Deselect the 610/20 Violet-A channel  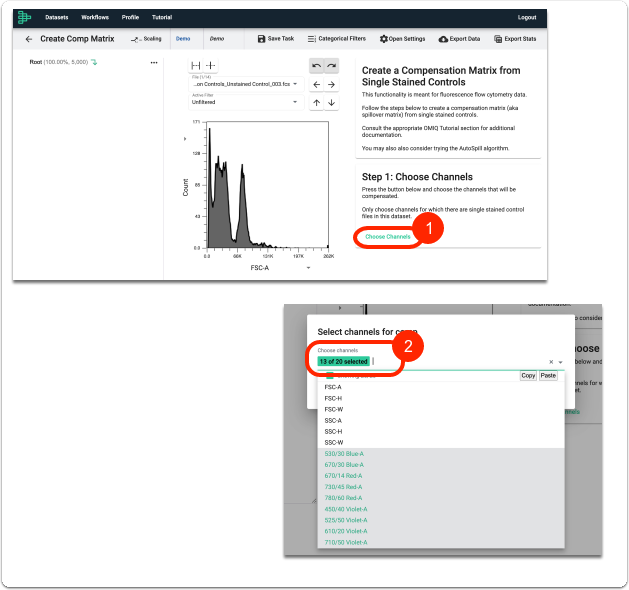coord(441,531)
